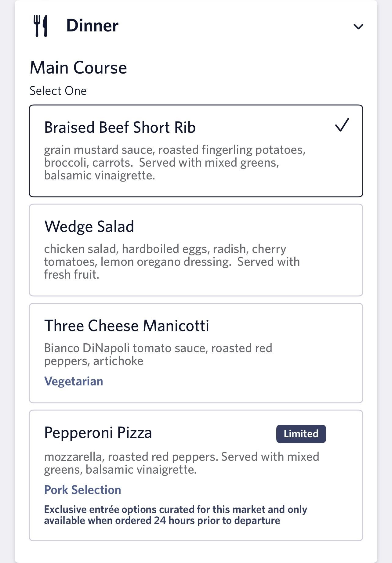Click the exclusive entrée 24 hours notice
The height and width of the screenshot is (563, 392).
point(176,515)
